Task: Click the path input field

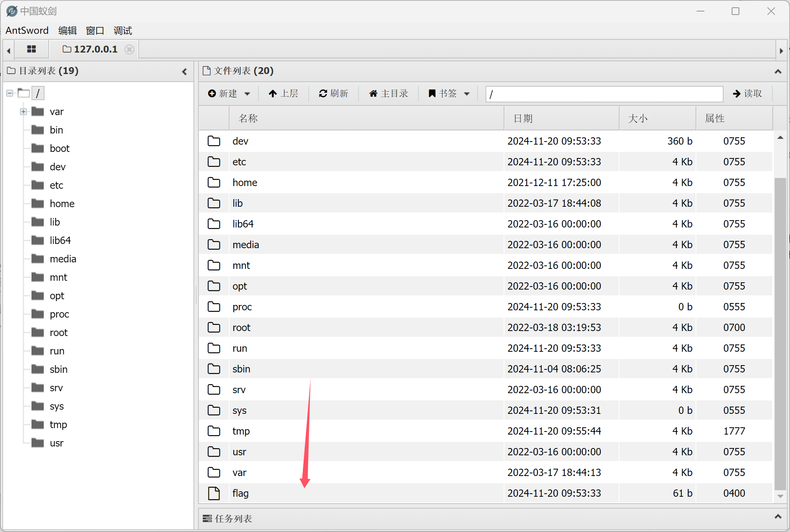Action: 604,94
